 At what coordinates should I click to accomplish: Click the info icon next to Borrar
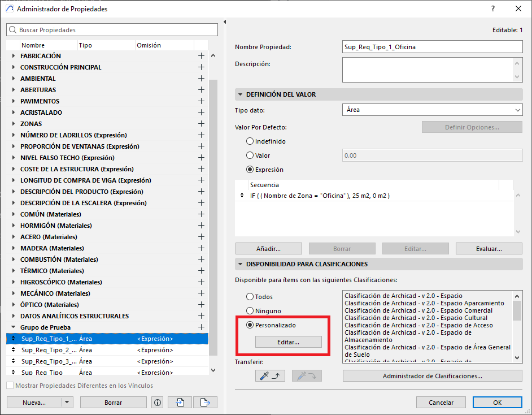(x=158, y=403)
